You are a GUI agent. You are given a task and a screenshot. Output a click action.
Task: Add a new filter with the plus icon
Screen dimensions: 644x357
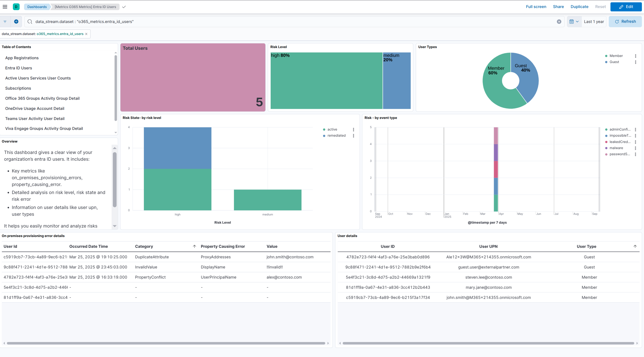16,22
